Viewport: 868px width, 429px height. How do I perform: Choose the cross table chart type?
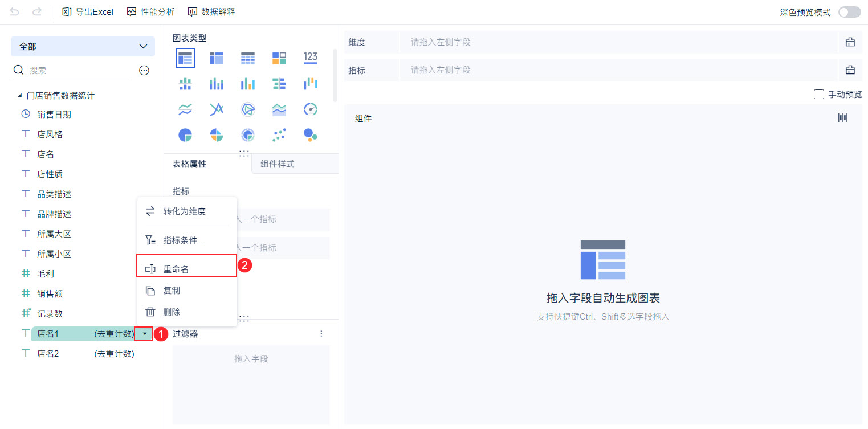coord(217,58)
